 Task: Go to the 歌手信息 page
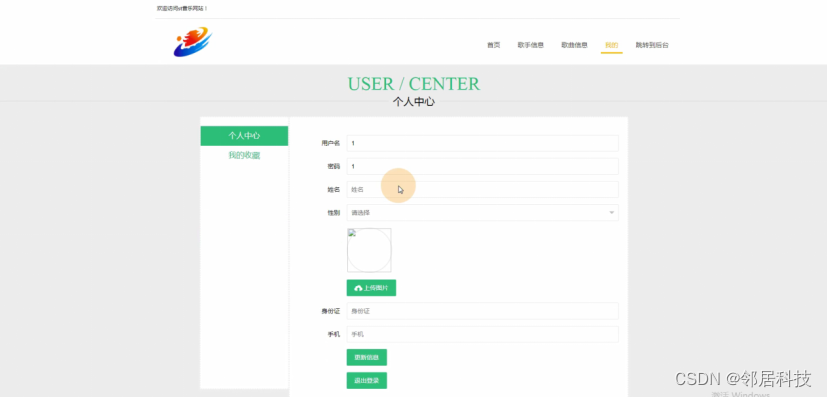coord(531,45)
